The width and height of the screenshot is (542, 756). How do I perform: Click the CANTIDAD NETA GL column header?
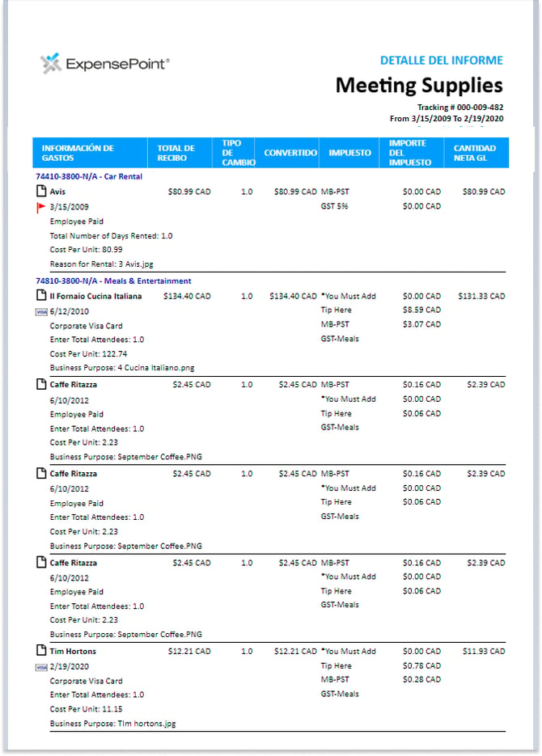click(476, 153)
